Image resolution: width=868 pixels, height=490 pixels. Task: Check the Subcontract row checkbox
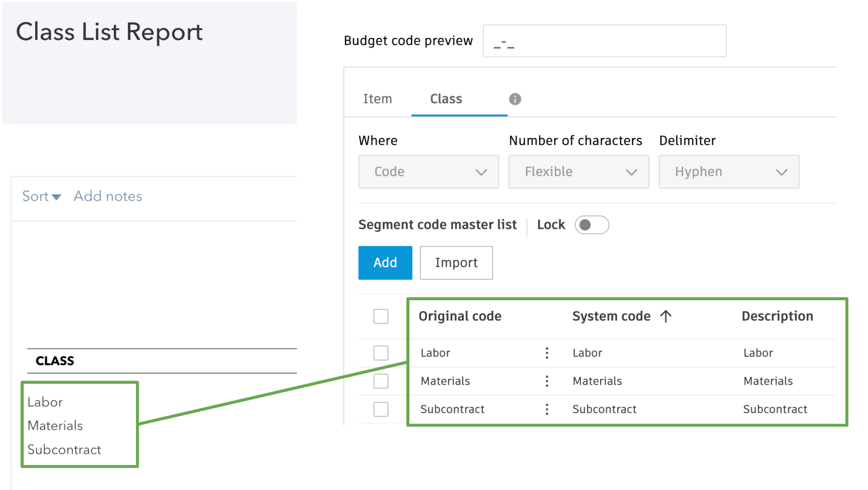point(381,409)
